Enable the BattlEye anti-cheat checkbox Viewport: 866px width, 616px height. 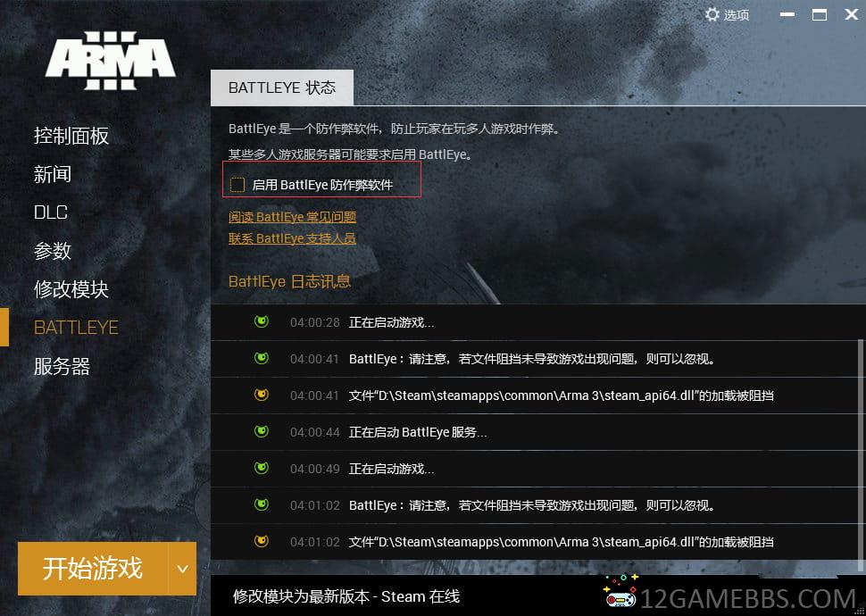[237, 185]
